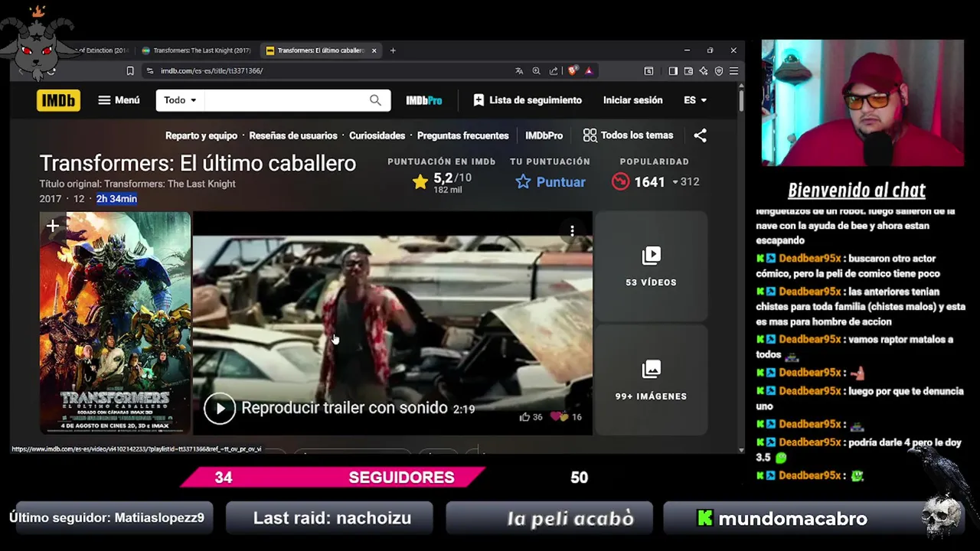980x551 pixels.
Task: Open the '53 VÍDEOS' tile
Action: 651,266
